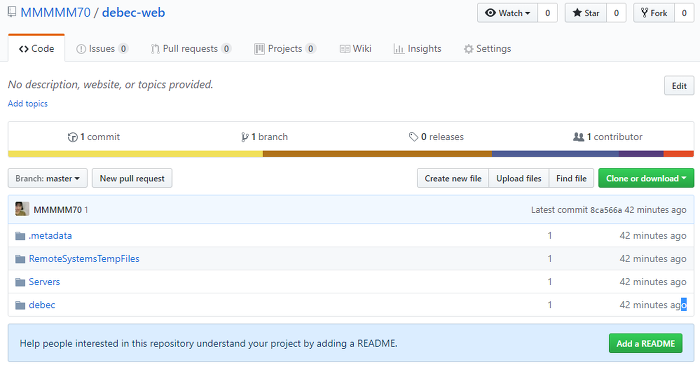The image size is (700, 367).
Task: Go to the Wiki tab
Action: (x=355, y=49)
